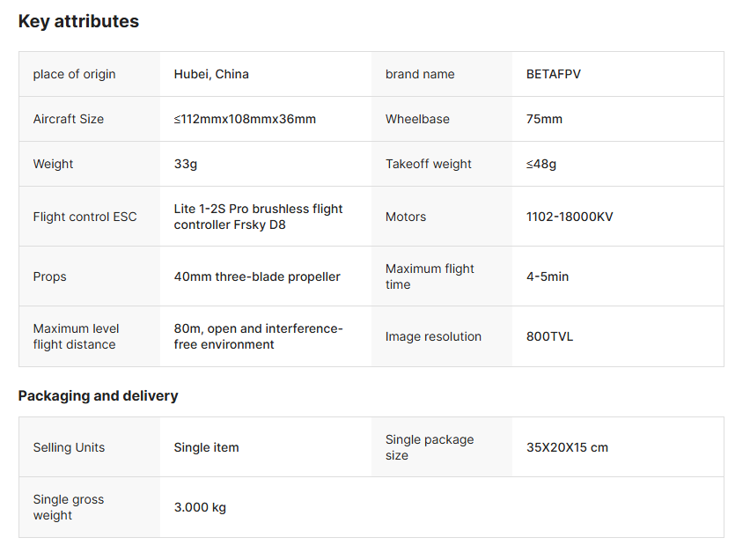Image resolution: width=750 pixels, height=560 pixels.
Task: Click the Flight control ESC label
Action: 85,217
